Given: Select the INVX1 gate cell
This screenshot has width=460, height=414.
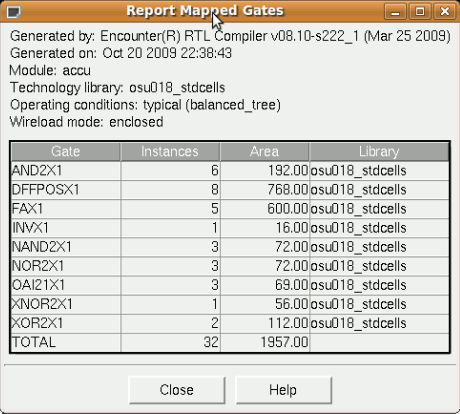Looking at the screenshot, I should (x=66, y=228).
